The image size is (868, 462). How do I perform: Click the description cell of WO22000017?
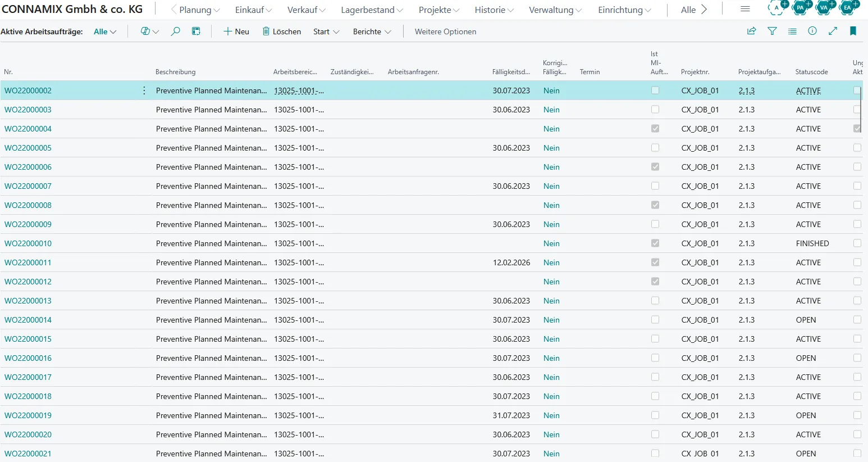(212, 377)
